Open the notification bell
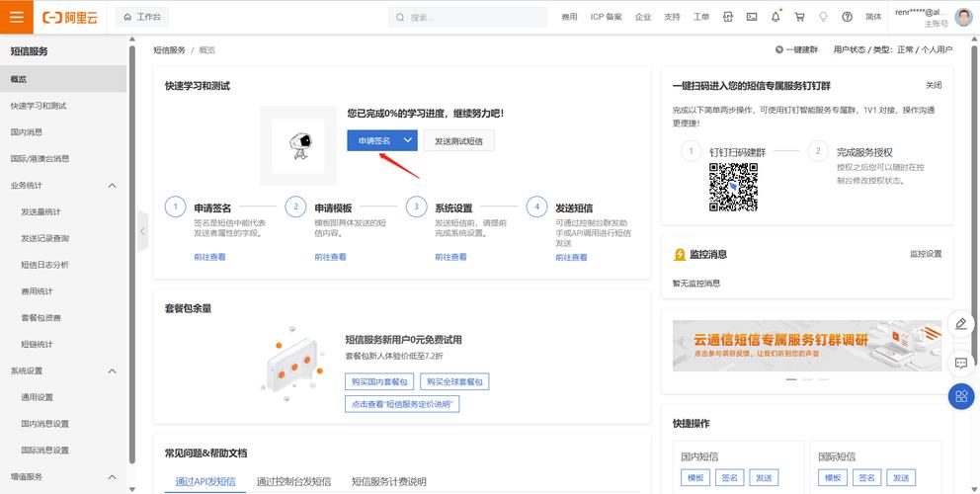 pyautogui.click(x=776, y=18)
